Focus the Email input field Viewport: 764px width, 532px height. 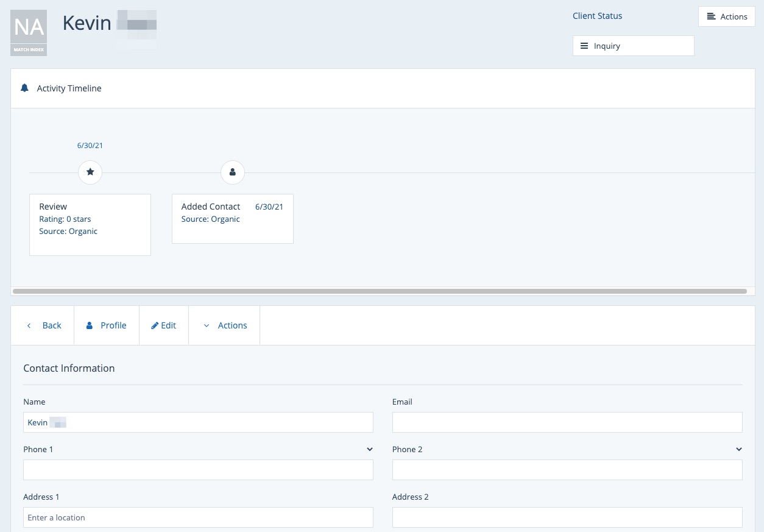567,422
